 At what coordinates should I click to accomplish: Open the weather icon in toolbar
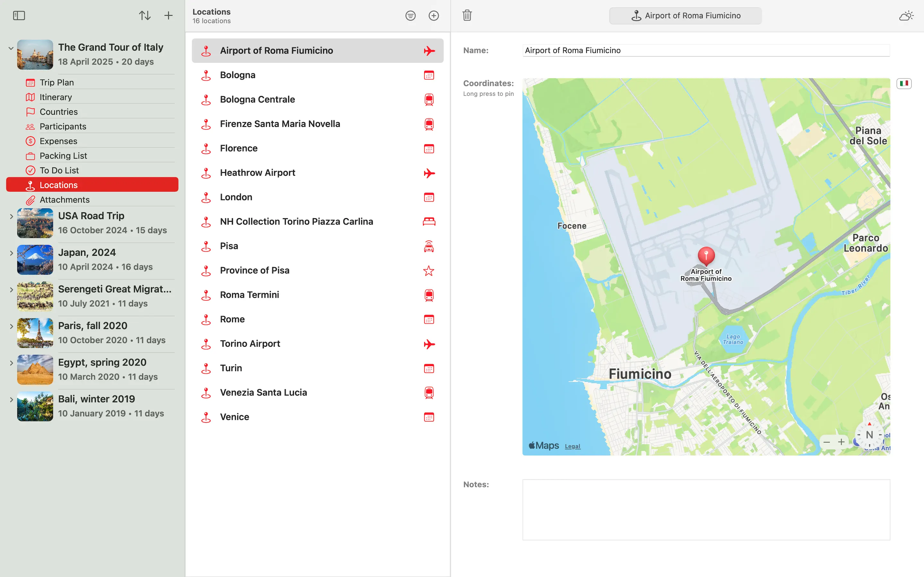pos(906,16)
